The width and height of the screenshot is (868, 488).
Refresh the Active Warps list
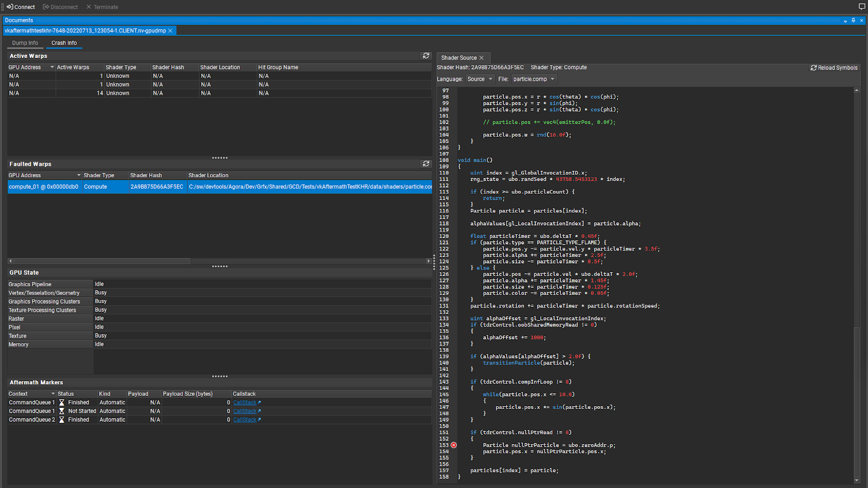tap(426, 55)
